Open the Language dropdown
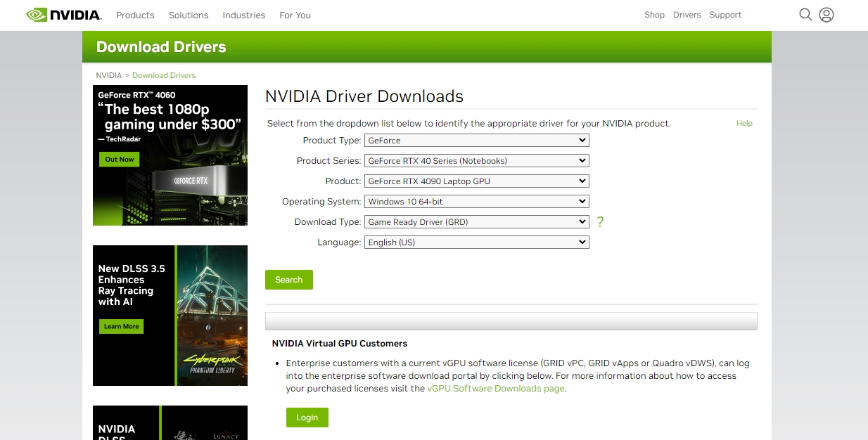The image size is (868, 440). 476,242
